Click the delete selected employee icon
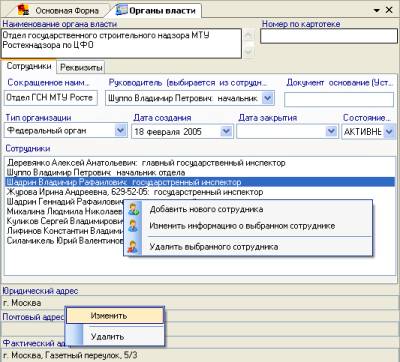 (133, 247)
